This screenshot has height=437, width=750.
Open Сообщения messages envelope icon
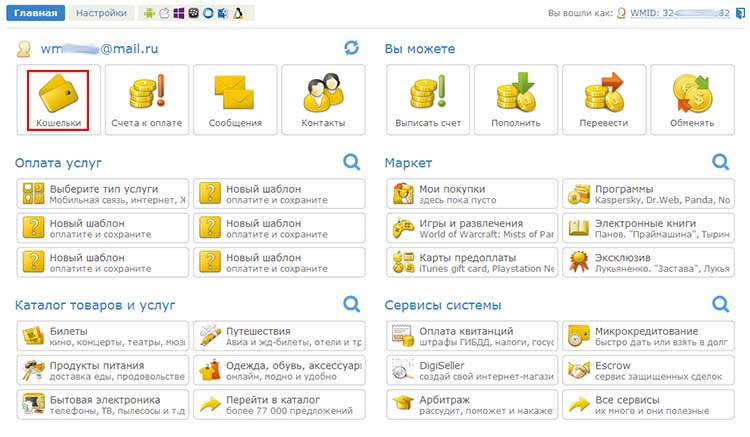(235, 100)
